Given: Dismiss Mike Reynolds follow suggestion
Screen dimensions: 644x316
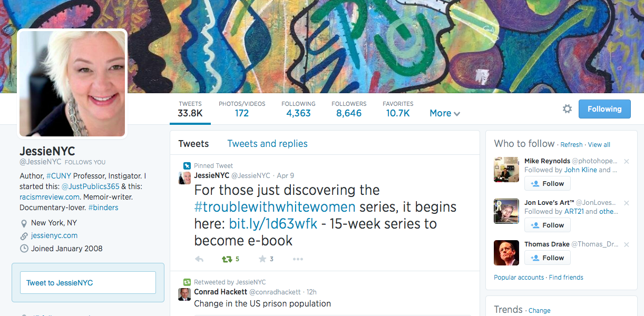Looking at the screenshot, I should click(627, 162).
